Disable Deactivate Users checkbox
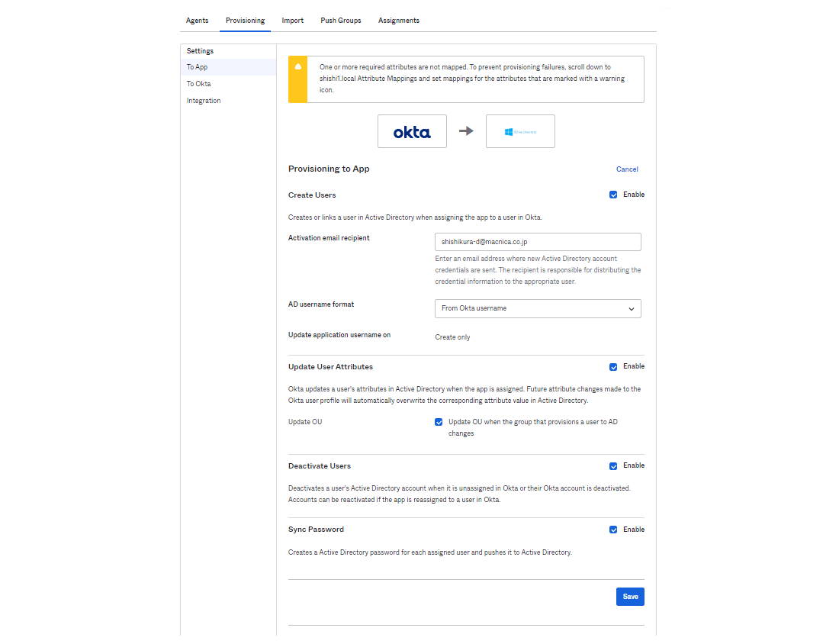Viewport: 839px width, 644px height. pos(613,466)
